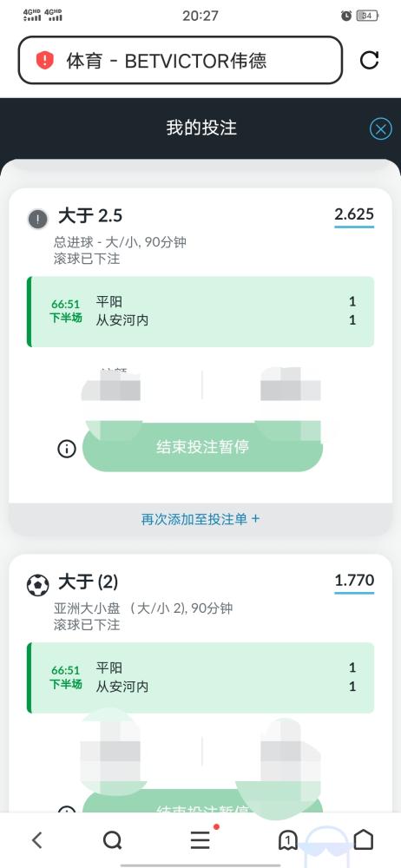Open the browser tabs counter

click(287, 840)
